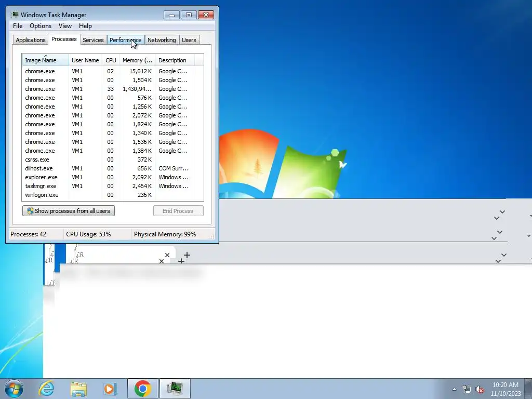Screen dimensions: 532x399
Task: Close the Task Manager window
Action: tap(206, 15)
